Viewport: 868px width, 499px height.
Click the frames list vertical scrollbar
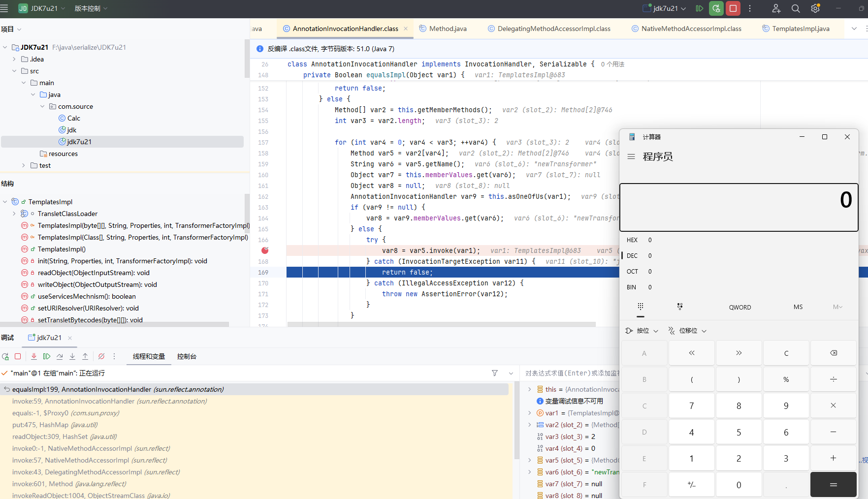(x=516, y=421)
